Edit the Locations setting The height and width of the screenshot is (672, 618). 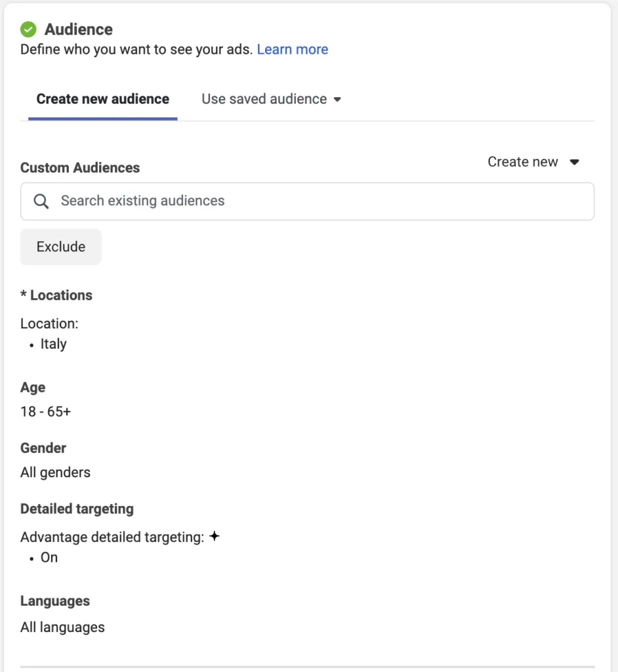pyautogui.click(x=56, y=295)
